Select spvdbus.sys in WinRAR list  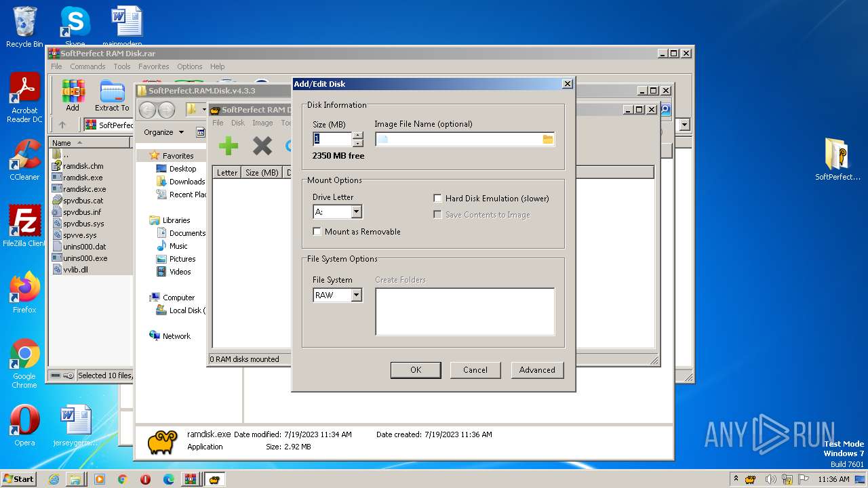point(83,224)
